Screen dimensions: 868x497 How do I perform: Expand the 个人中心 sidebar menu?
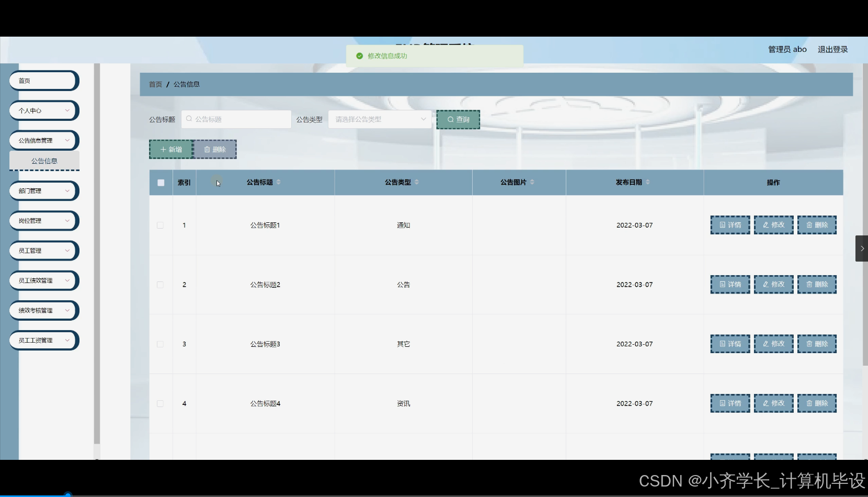point(43,110)
